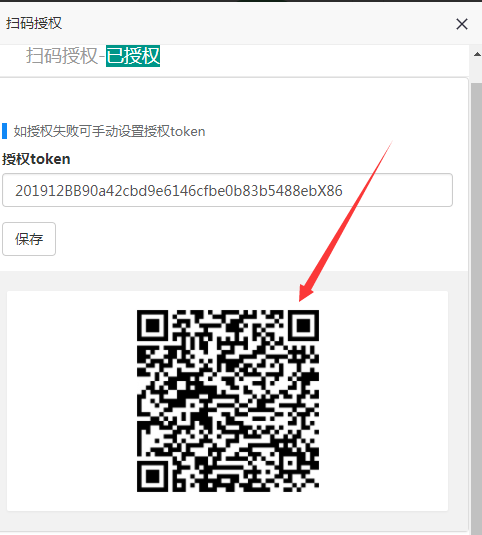
Task: Click the scrollbar up arrow
Action: (x=477, y=54)
